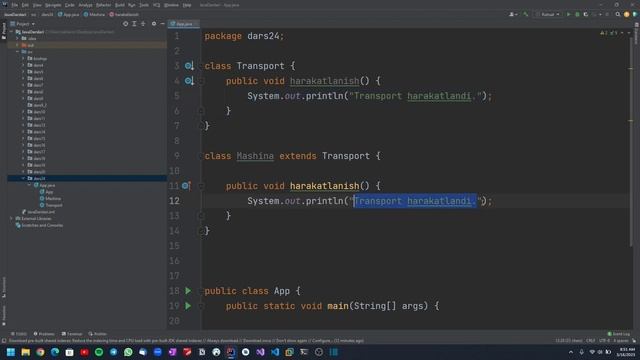Expand the External Libraries node
The width and height of the screenshot is (640, 360).
pyautogui.click(x=11, y=218)
